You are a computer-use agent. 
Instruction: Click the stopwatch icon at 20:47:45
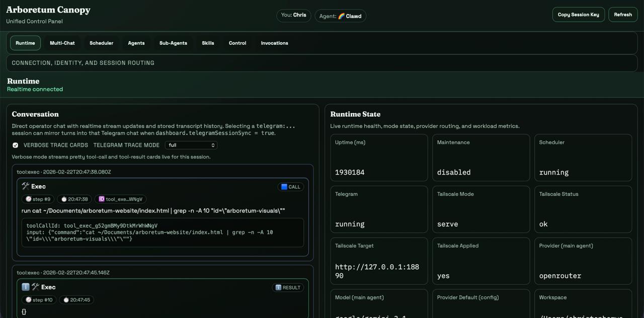point(66,299)
